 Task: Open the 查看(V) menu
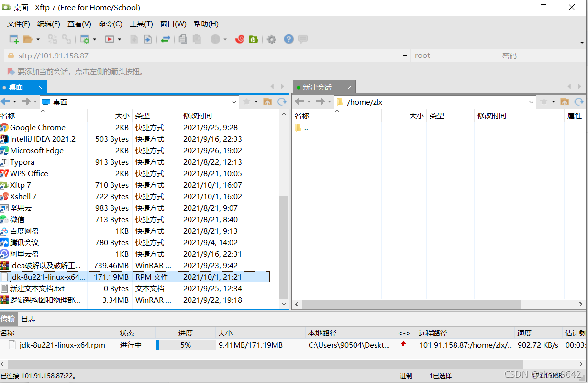[79, 24]
